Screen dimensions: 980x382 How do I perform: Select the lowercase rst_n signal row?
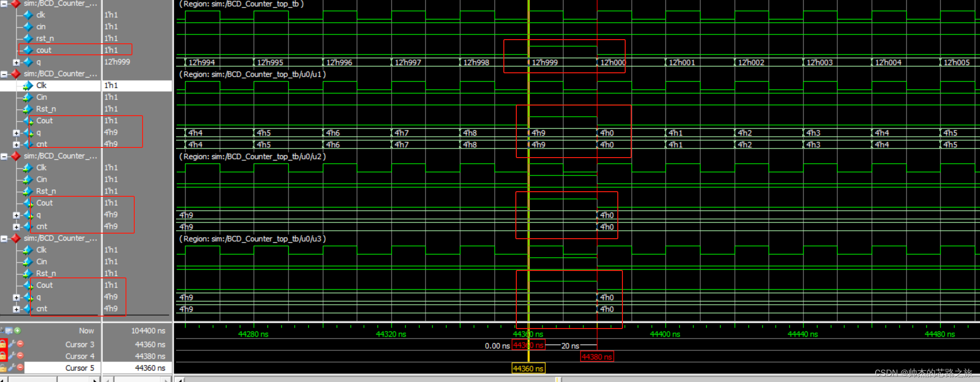tap(50, 38)
